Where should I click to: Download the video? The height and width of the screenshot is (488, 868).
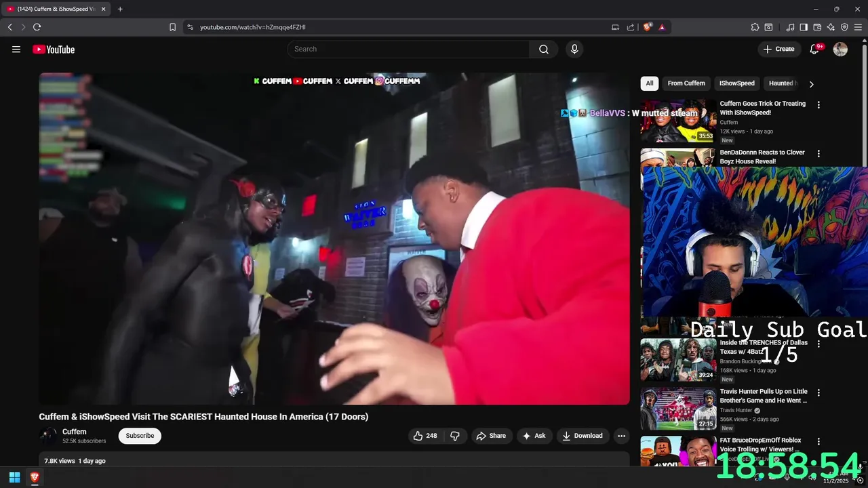click(583, 436)
